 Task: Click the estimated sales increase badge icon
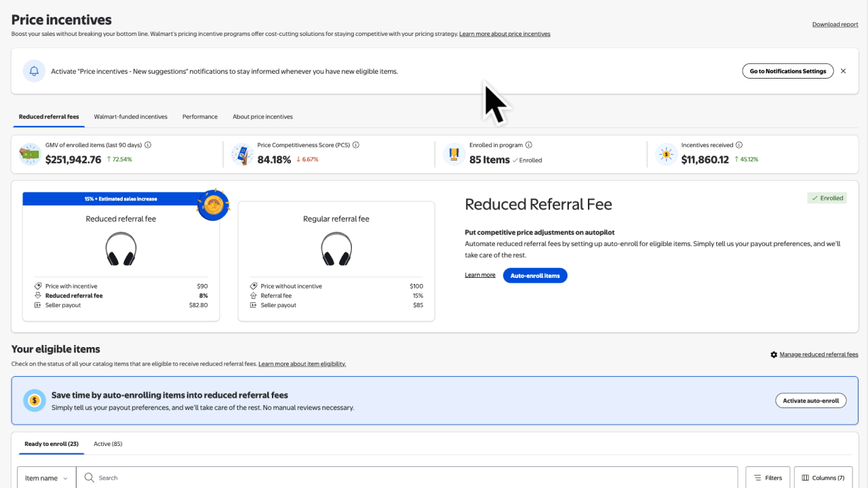[x=213, y=204]
